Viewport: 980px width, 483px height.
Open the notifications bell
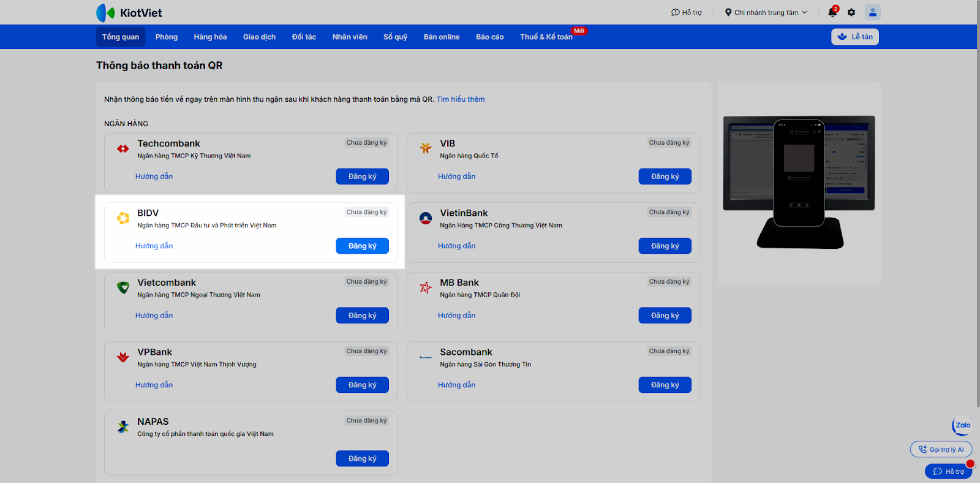click(832, 12)
